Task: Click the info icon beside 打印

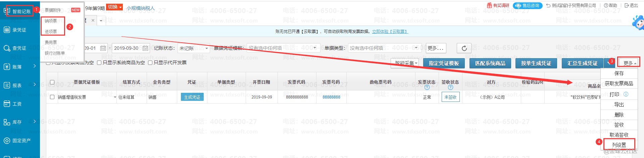Action: click(x=626, y=94)
